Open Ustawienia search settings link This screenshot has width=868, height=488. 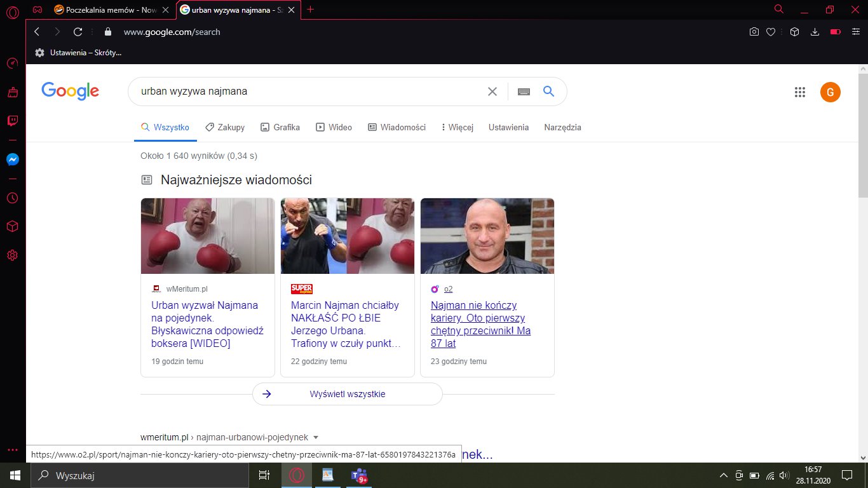point(508,127)
